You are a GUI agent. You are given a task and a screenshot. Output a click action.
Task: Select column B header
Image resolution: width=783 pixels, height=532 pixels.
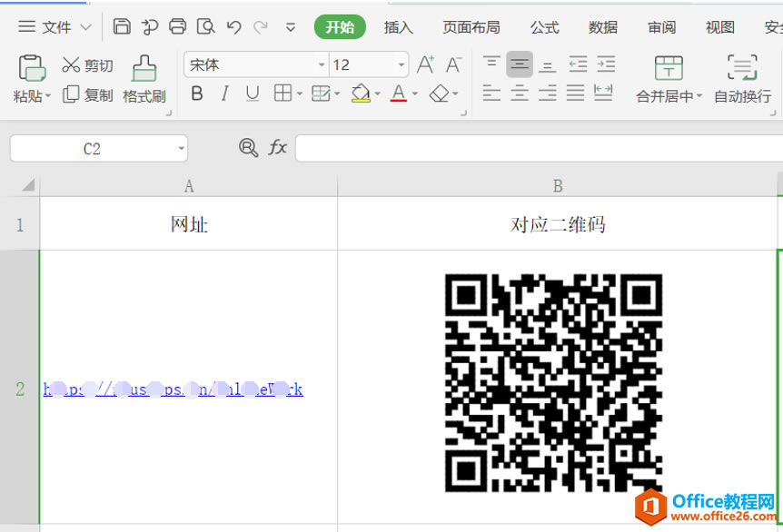pos(558,185)
